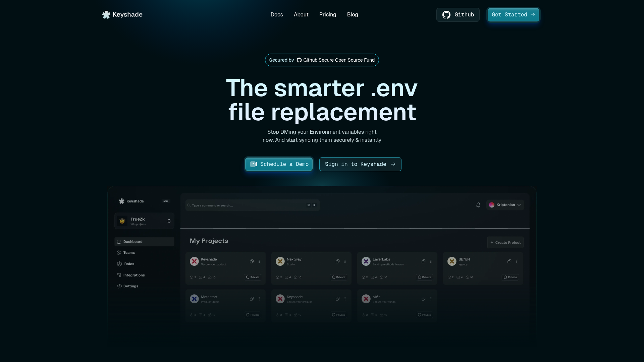Screen dimensions: 644x362
Task: Open more options on first-row Keyshade card
Action: tap(259, 261)
